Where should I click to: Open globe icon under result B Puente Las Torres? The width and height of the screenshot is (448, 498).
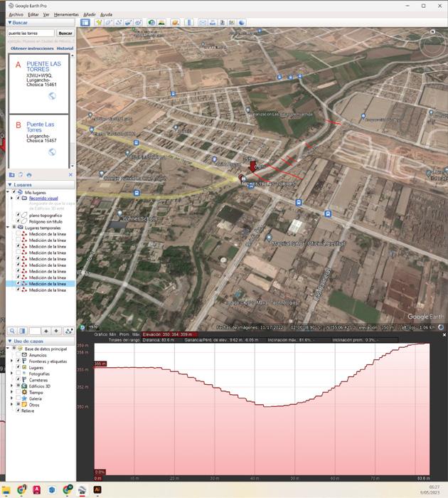click(52, 152)
